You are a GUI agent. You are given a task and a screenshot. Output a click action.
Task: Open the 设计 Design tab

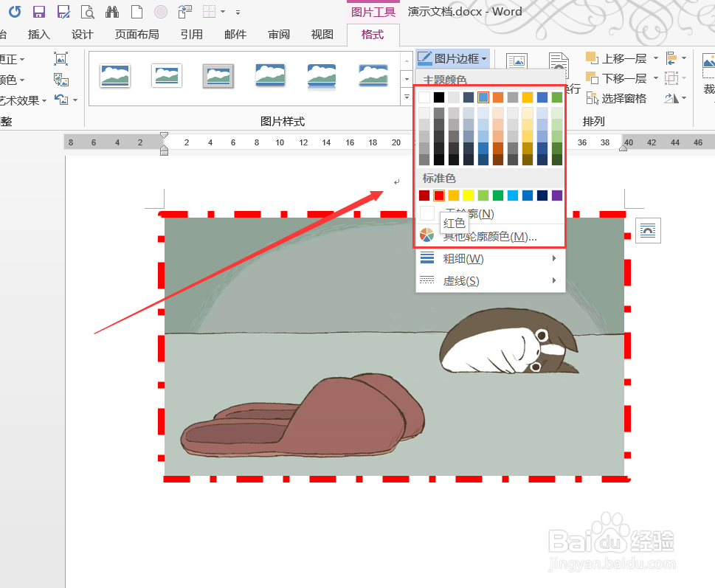click(83, 35)
